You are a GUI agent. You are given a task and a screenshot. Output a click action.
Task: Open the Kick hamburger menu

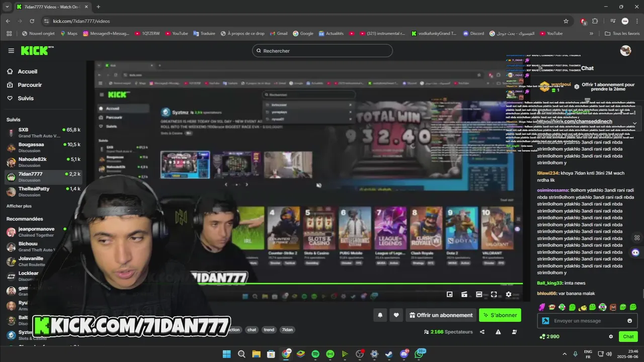click(11, 51)
